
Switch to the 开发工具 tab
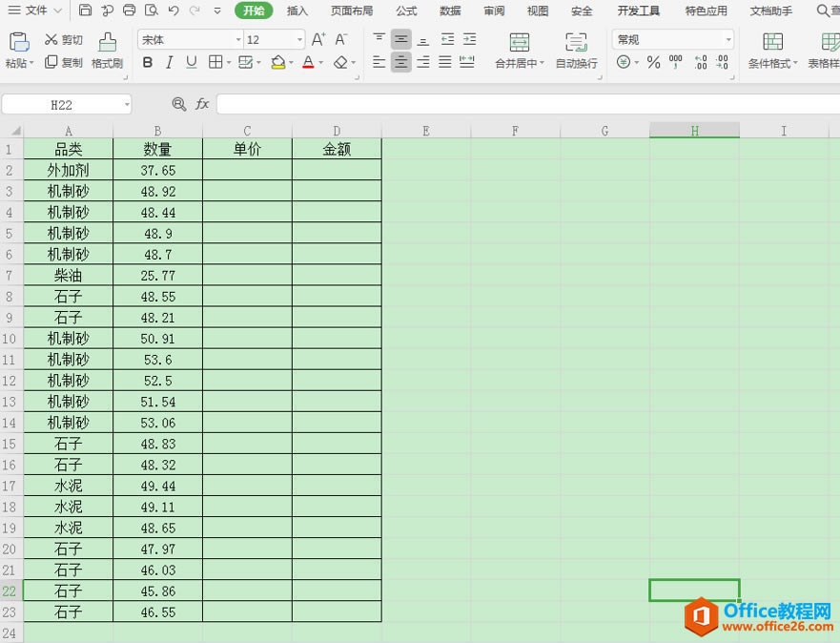(639, 10)
